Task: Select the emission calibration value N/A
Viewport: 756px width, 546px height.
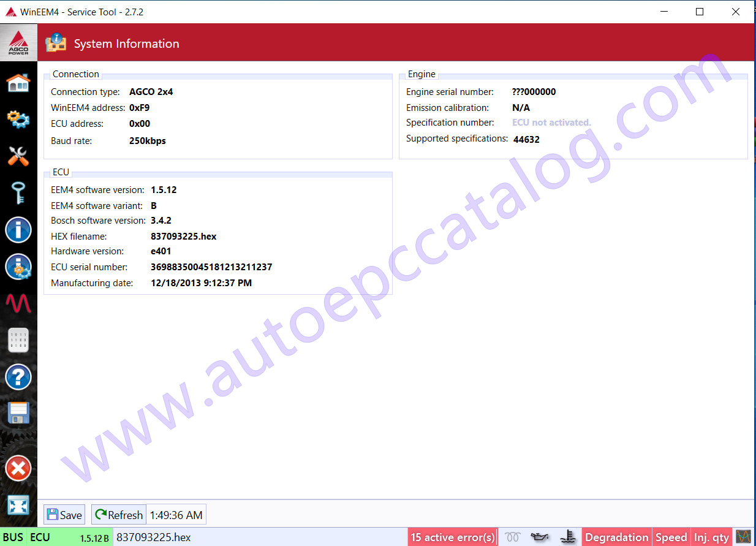Action: [521, 108]
